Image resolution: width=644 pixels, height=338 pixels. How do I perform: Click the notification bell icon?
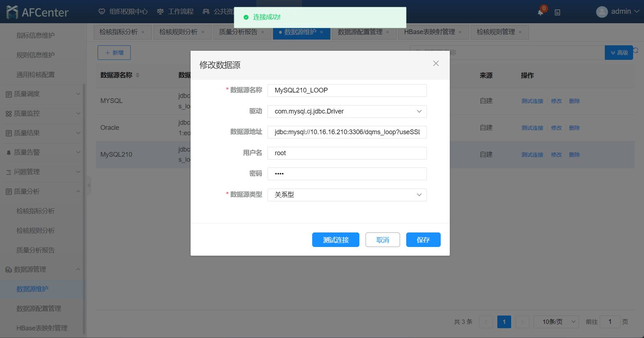540,12
